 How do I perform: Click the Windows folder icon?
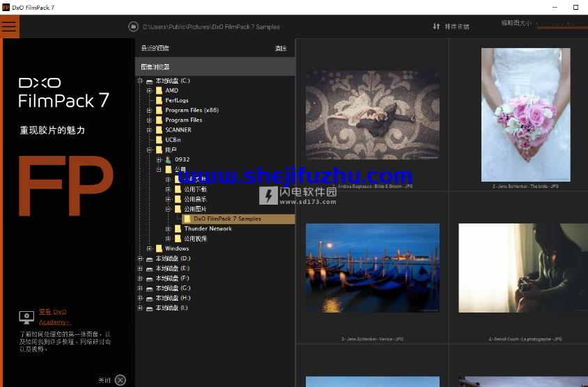[x=159, y=248]
